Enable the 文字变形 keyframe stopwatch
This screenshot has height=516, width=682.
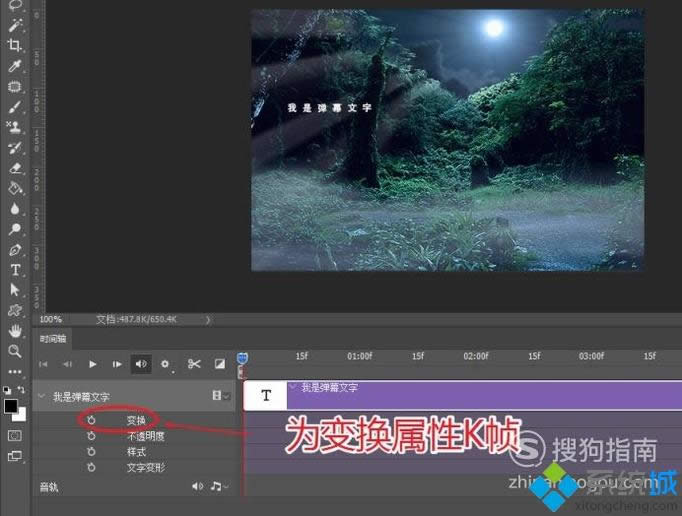coord(91,467)
